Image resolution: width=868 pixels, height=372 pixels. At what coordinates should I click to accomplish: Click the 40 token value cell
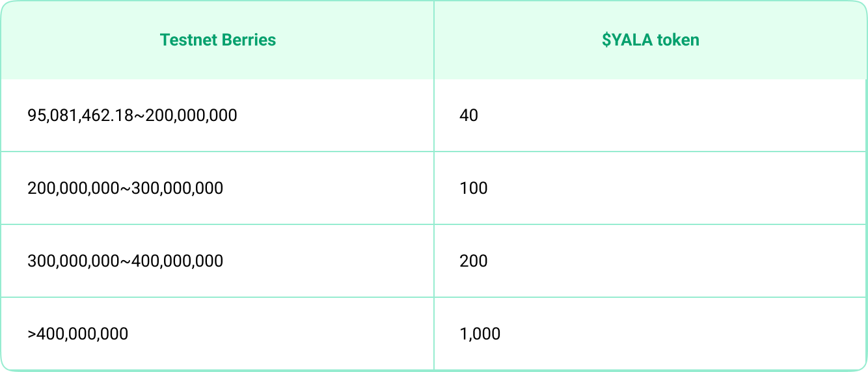[651, 116]
